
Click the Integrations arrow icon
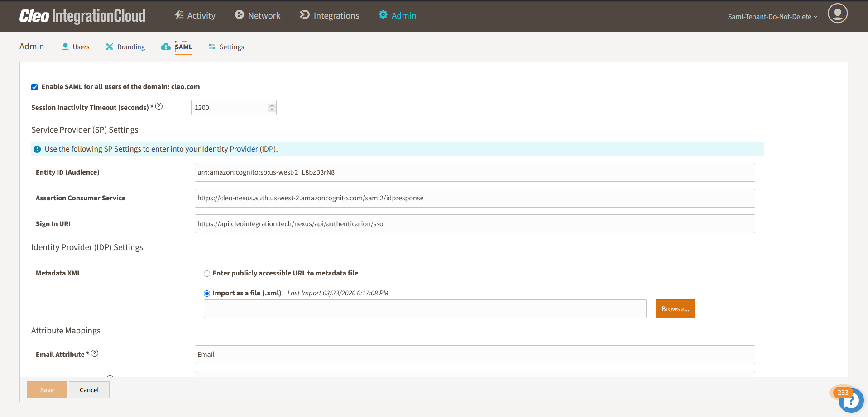click(305, 15)
